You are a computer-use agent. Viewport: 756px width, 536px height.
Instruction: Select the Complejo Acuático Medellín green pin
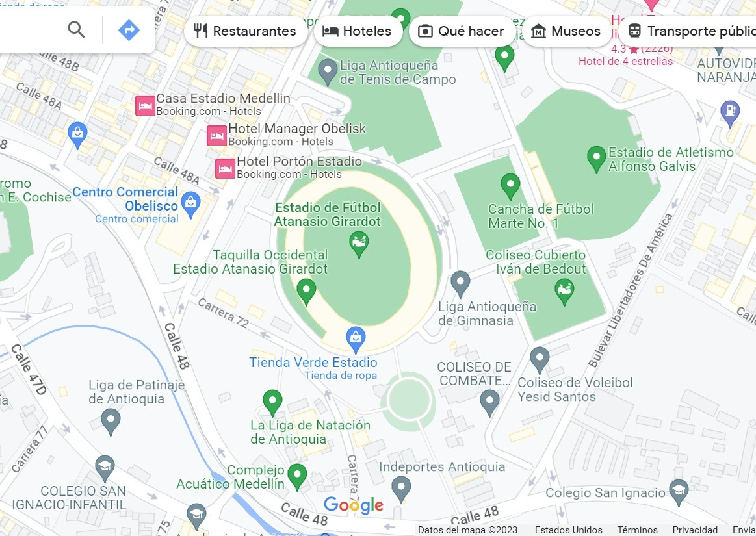click(x=297, y=477)
